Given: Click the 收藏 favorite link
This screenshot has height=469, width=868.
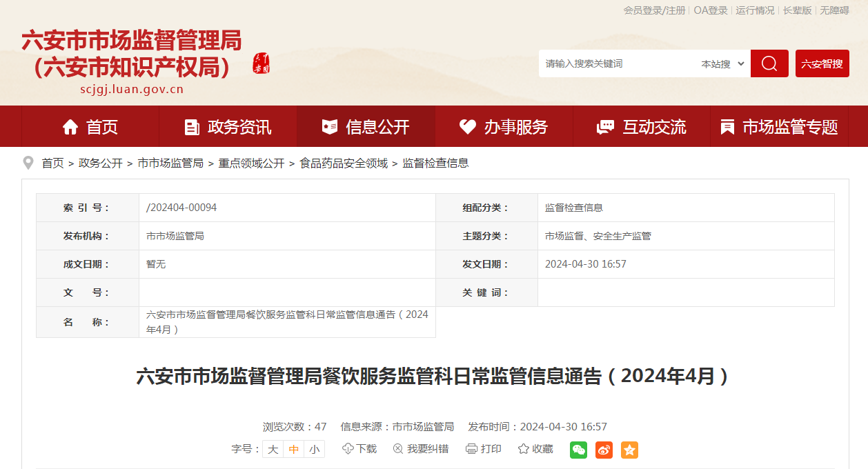Looking at the screenshot, I should 542,449.
